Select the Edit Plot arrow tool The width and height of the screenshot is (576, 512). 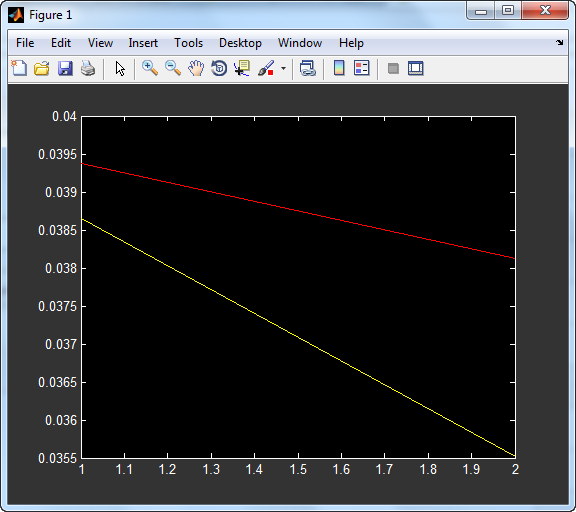120,68
